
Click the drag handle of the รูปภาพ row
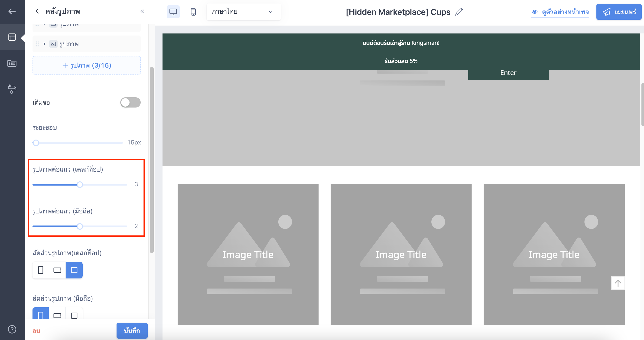(37, 44)
